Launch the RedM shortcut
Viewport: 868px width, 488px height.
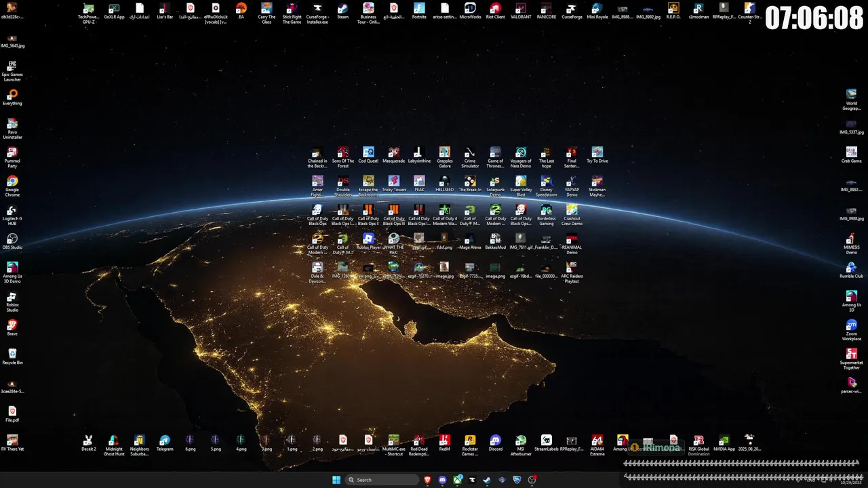tap(445, 443)
